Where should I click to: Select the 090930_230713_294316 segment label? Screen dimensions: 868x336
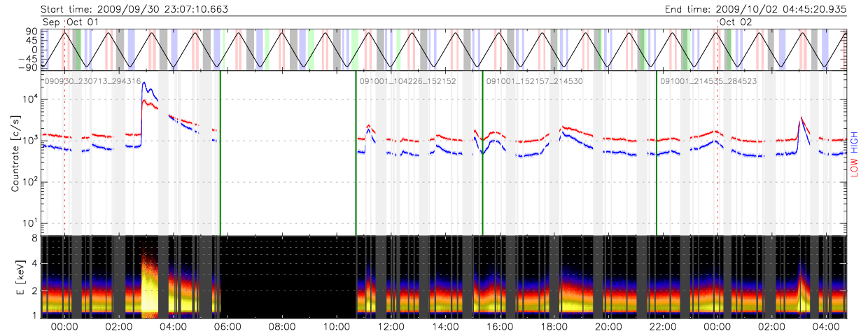(x=93, y=81)
